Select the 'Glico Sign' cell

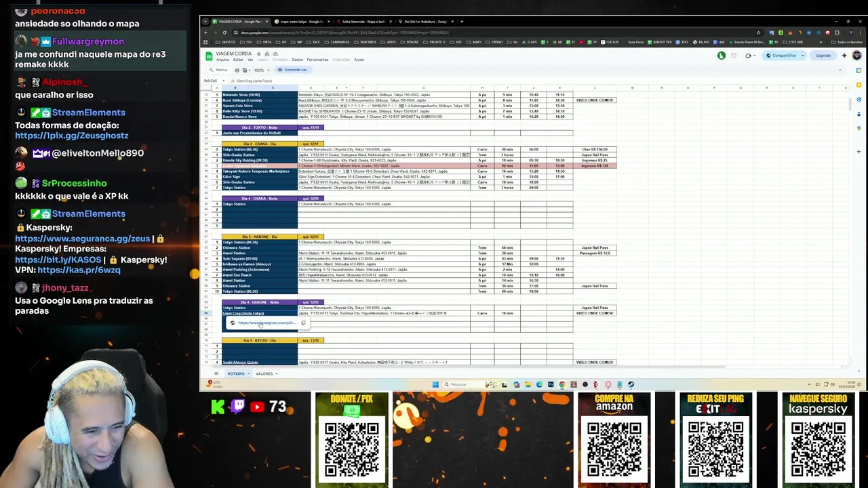[259, 176]
